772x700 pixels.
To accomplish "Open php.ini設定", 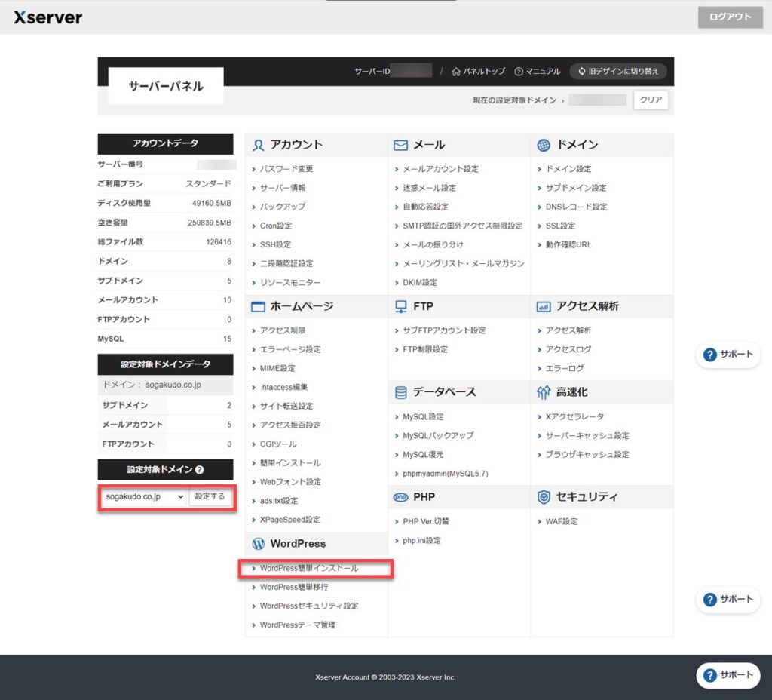I will [x=421, y=541].
